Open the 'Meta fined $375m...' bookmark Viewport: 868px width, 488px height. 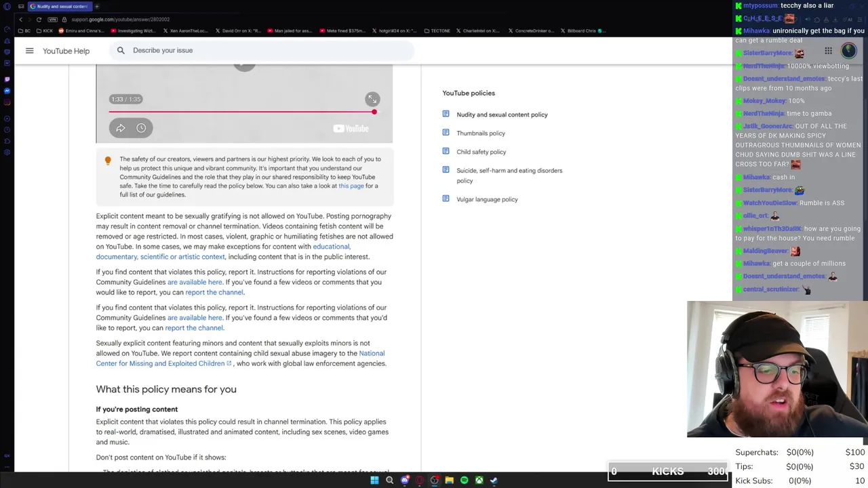click(x=342, y=30)
